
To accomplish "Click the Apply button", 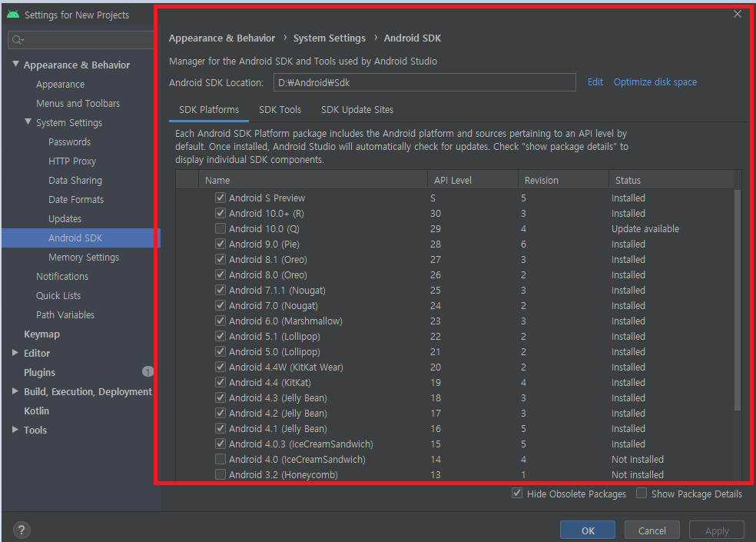I will click(x=717, y=530).
